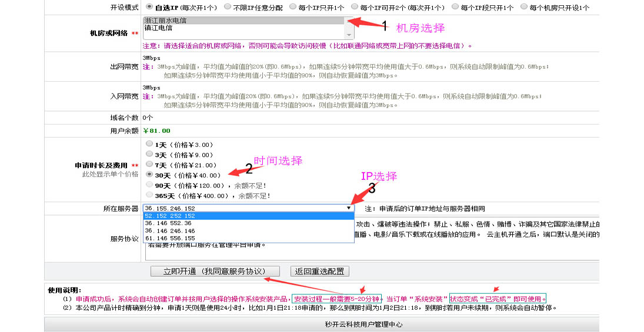Pick 每个IP可开2个 radio option
The width and height of the screenshot is (644, 332).
tap(355, 7)
